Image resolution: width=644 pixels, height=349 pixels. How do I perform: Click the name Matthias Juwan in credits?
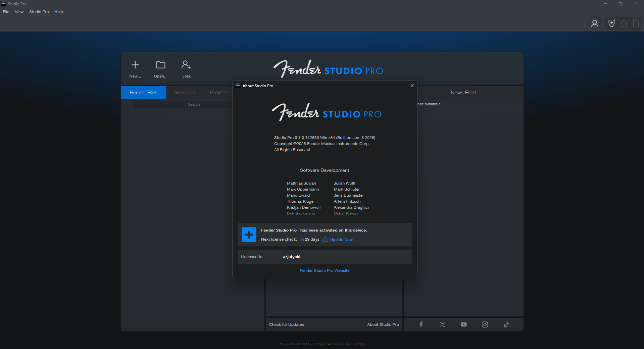coord(301,183)
